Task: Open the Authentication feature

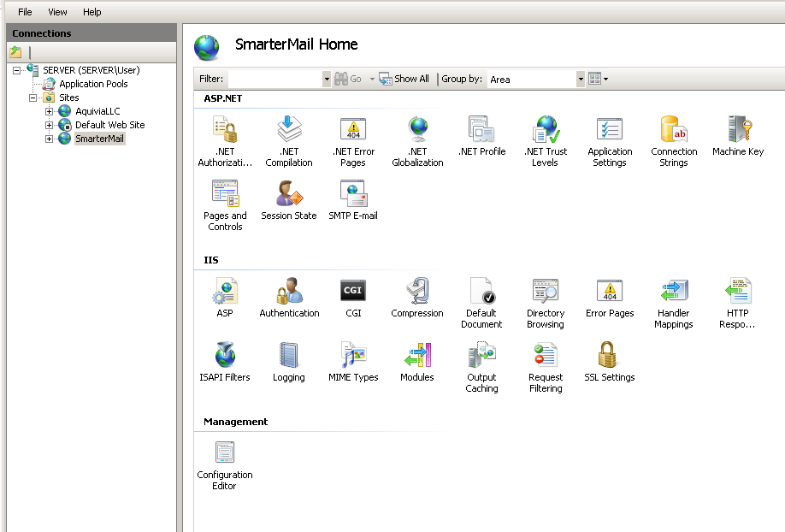Action: tap(289, 292)
